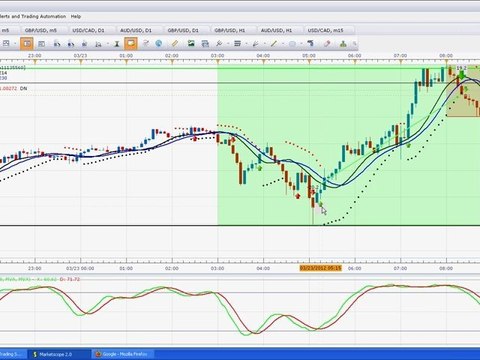Select the yellow ruler tool icon
Viewport: 480px width, 360px height.
[175, 44]
